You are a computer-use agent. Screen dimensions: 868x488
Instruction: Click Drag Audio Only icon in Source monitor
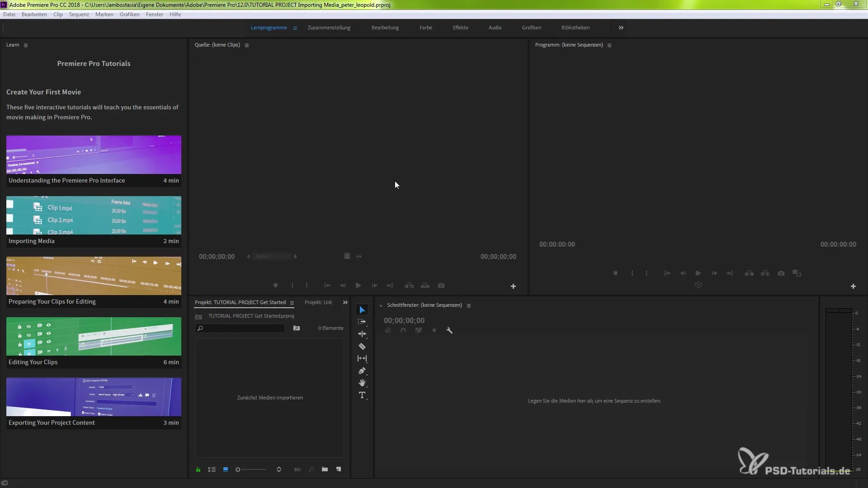click(359, 256)
